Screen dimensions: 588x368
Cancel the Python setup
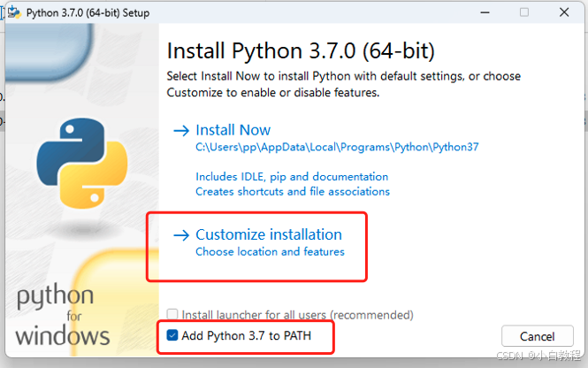(537, 336)
